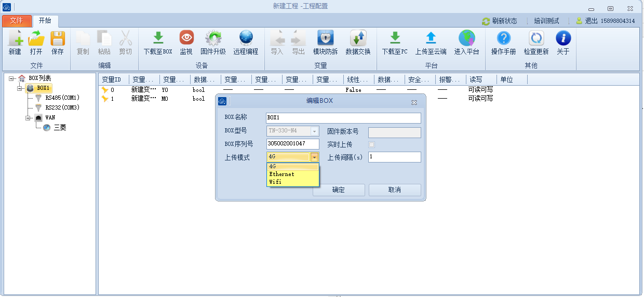Confirm dialog with 确定 button
This screenshot has height=297, width=644.
coord(339,190)
